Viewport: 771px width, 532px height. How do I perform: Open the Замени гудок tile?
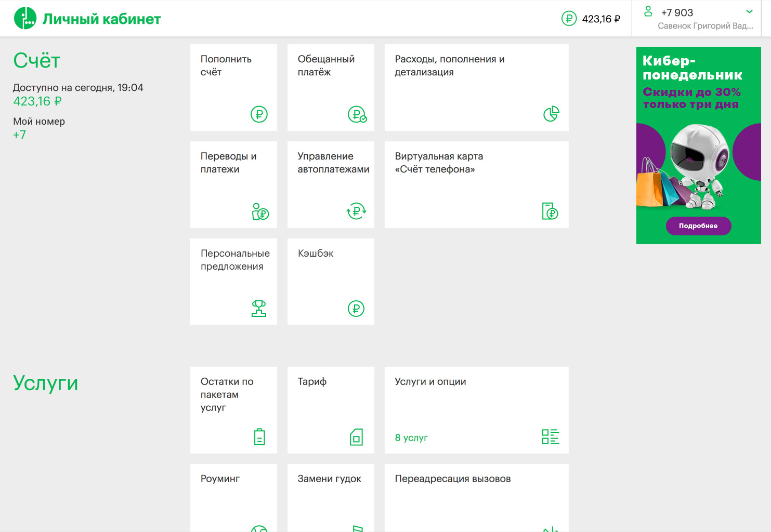pyautogui.click(x=331, y=498)
